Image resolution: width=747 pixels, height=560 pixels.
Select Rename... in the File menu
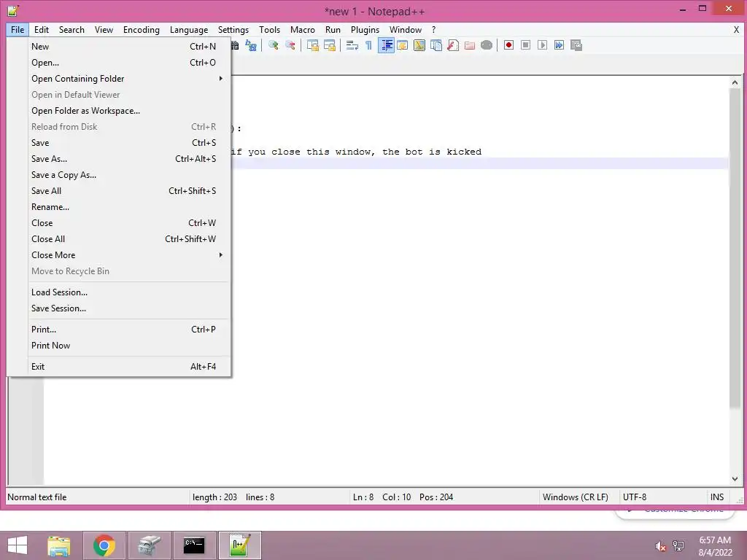click(x=124, y=207)
